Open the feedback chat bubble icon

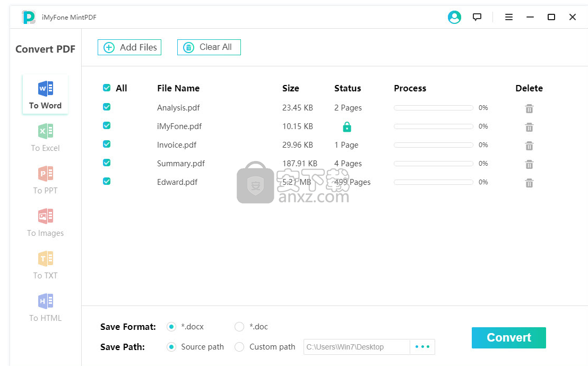(477, 17)
